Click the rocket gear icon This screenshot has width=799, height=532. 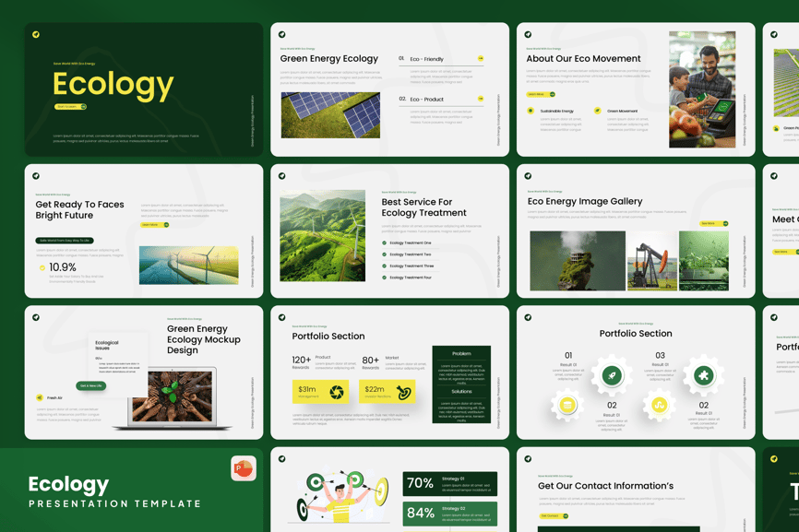pos(611,375)
